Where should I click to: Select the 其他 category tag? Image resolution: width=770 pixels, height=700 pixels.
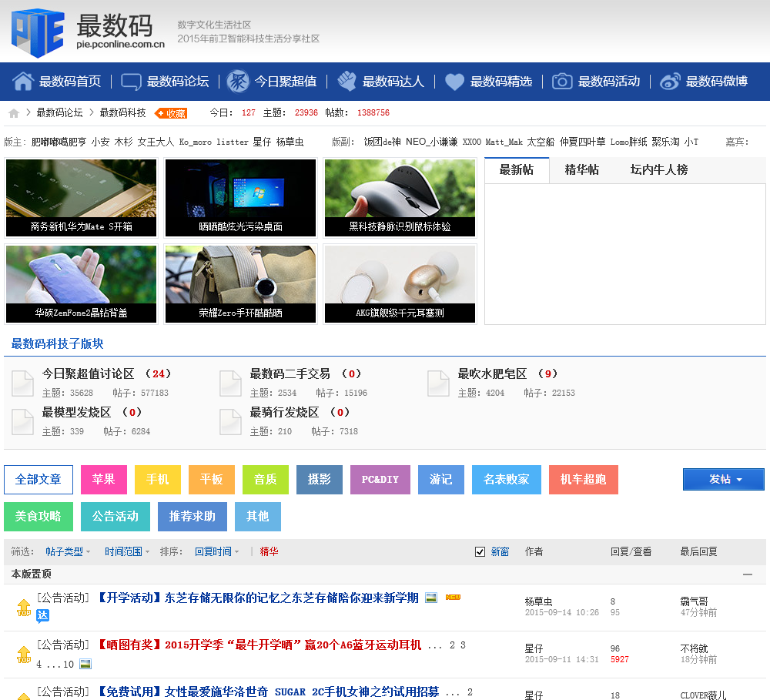pos(258,516)
